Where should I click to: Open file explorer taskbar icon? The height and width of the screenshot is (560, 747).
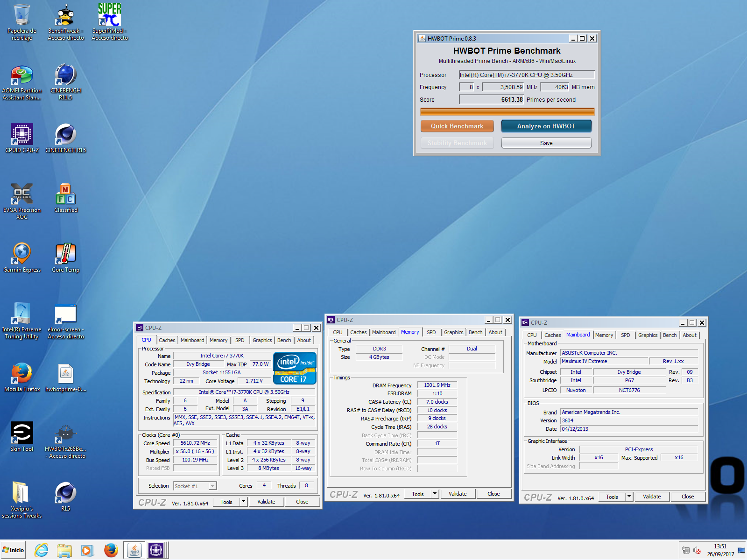64,550
